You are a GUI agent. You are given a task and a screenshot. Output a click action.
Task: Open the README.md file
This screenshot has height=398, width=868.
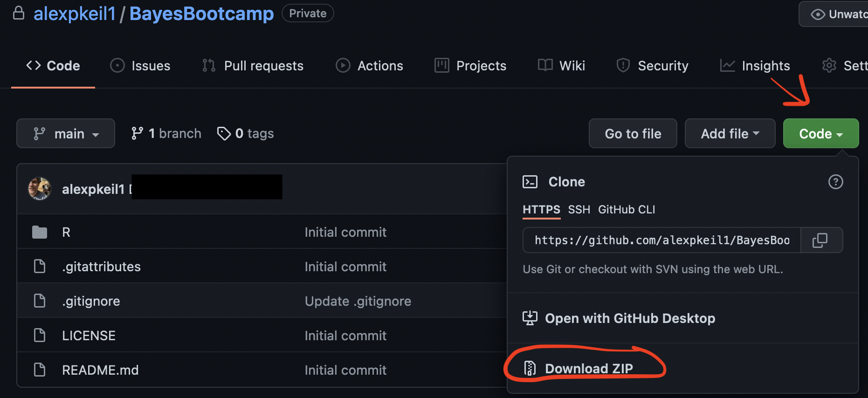click(100, 370)
